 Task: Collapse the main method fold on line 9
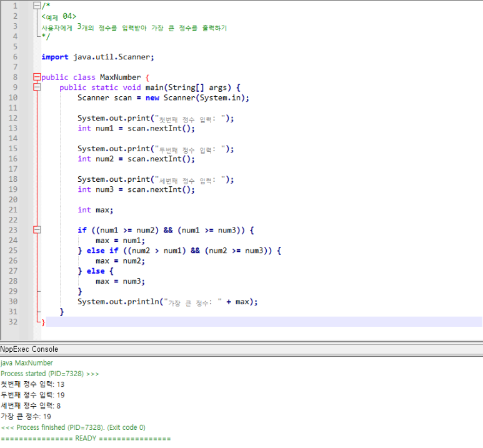point(37,87)
